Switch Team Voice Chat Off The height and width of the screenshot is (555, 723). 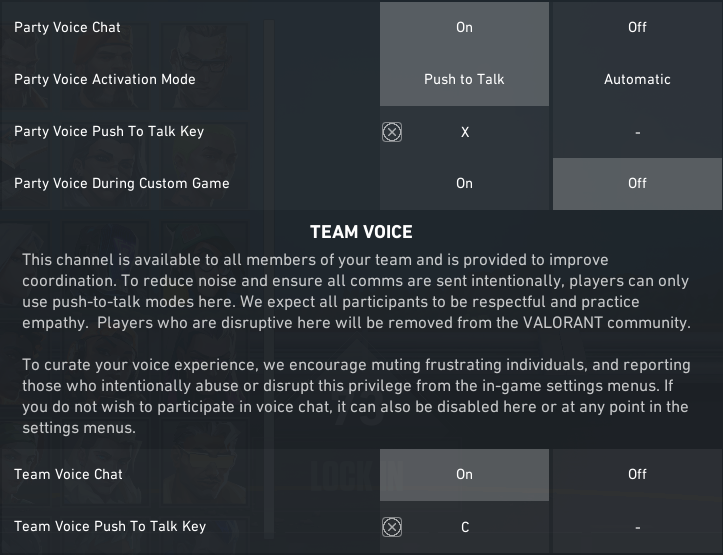(x=637, y=474)
